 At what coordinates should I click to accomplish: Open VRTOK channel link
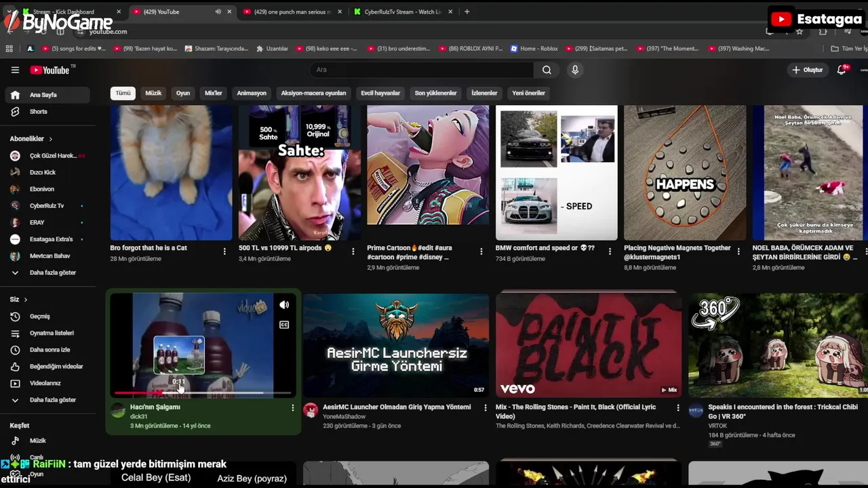tap(717, 426)
